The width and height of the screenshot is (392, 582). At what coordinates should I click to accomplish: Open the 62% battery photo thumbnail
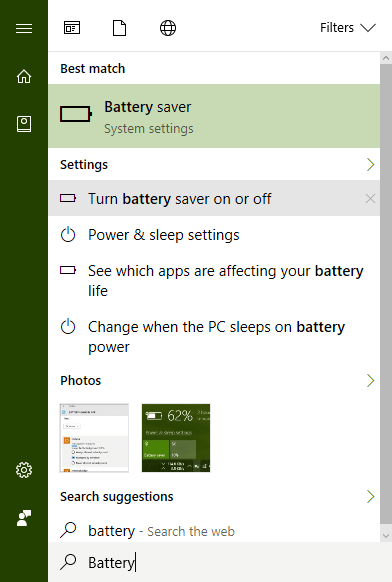pyautogui.click(x=176, y=438)
